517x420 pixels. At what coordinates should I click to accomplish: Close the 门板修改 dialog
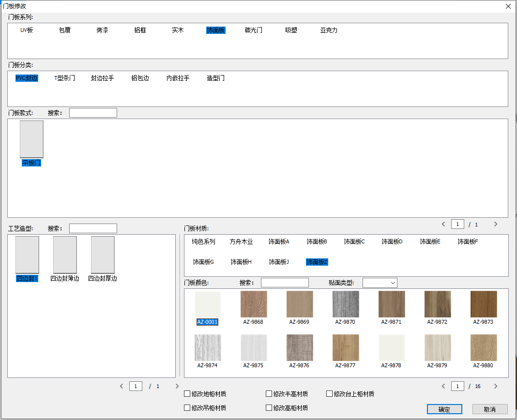tap(508, 6)
